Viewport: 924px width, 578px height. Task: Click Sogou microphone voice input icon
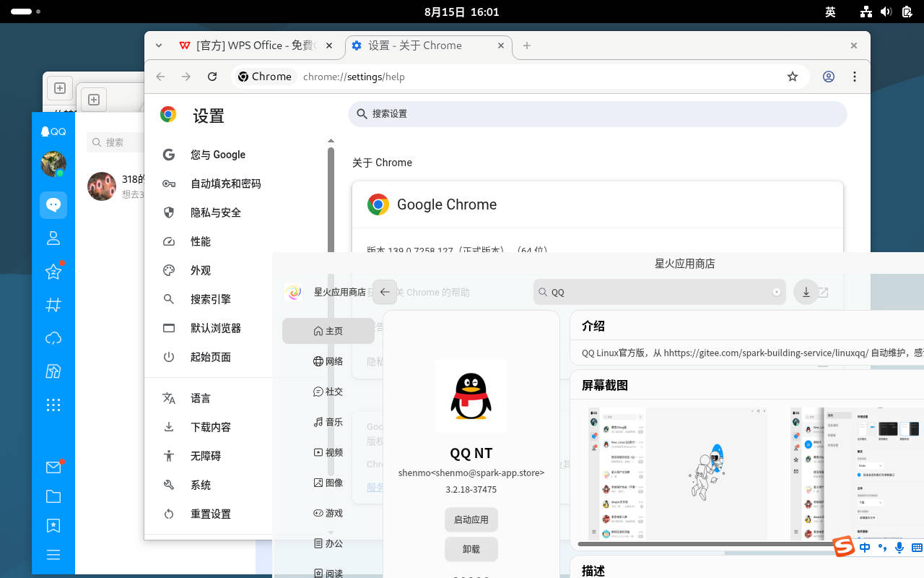click(x=899, y=548)
